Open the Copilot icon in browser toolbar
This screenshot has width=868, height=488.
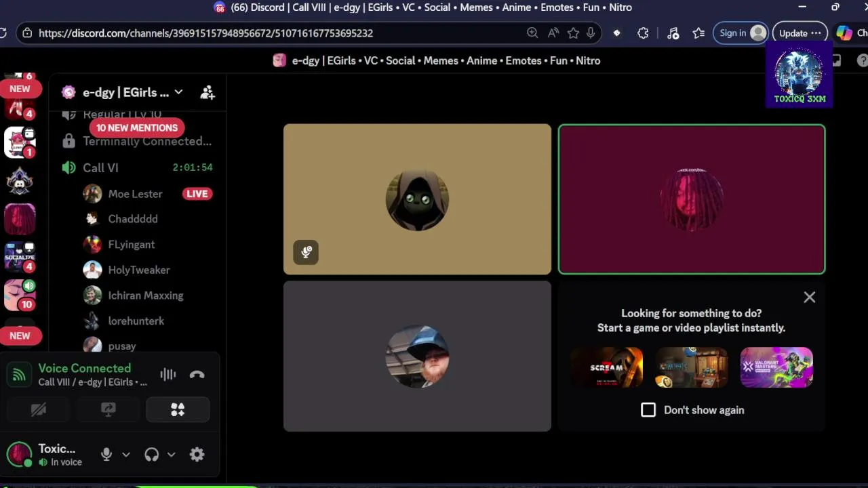pos(844,33)
